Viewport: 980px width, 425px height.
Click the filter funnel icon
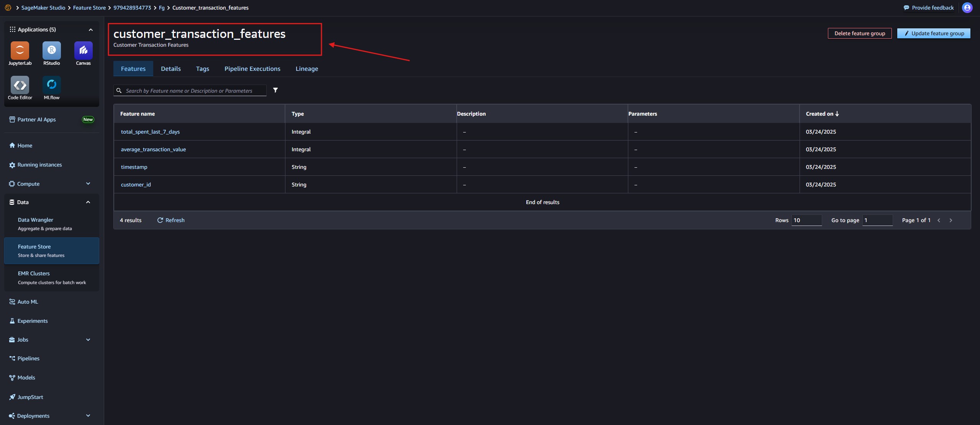275,90
